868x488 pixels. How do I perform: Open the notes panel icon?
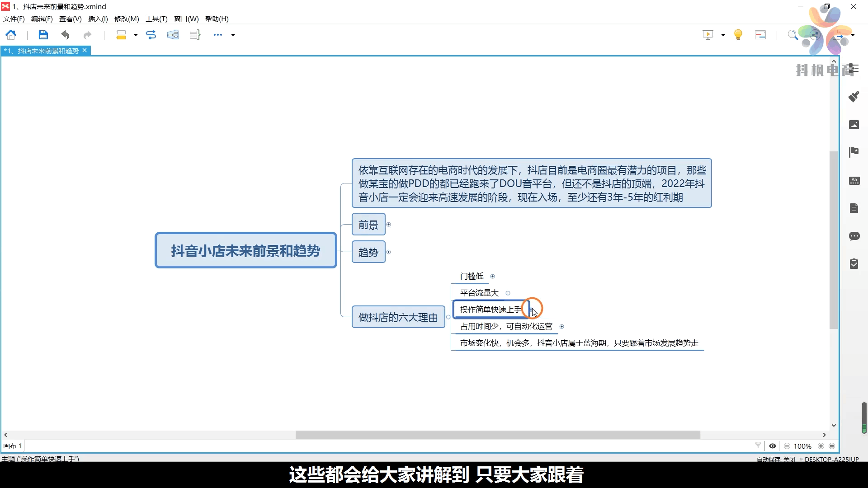pyautogui.click(x=854, y=208)
